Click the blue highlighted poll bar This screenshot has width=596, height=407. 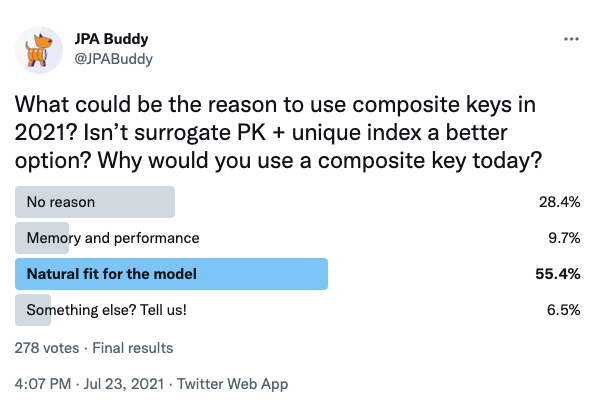[x=171, y=274]
